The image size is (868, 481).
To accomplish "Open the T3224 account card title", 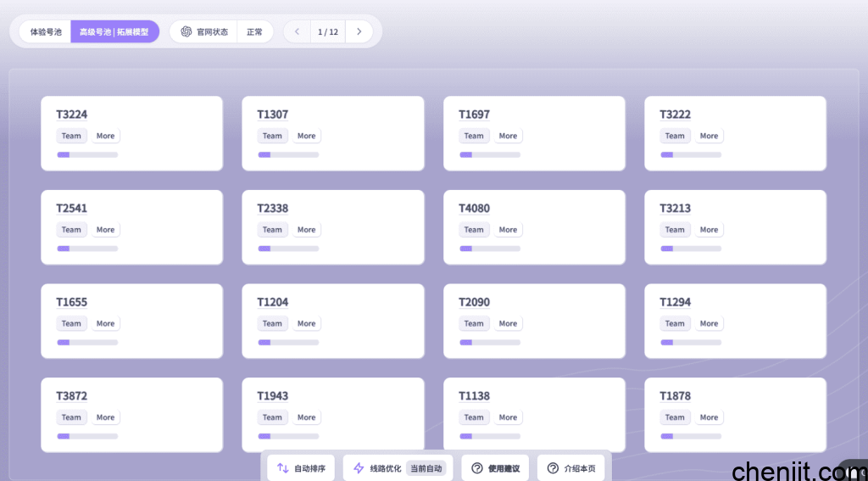I will (72, 115).
